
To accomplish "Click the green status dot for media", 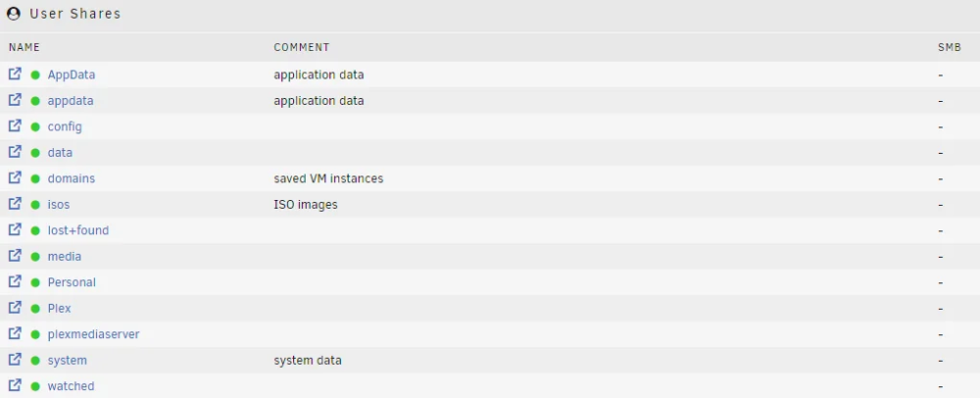I will point(35,257).
